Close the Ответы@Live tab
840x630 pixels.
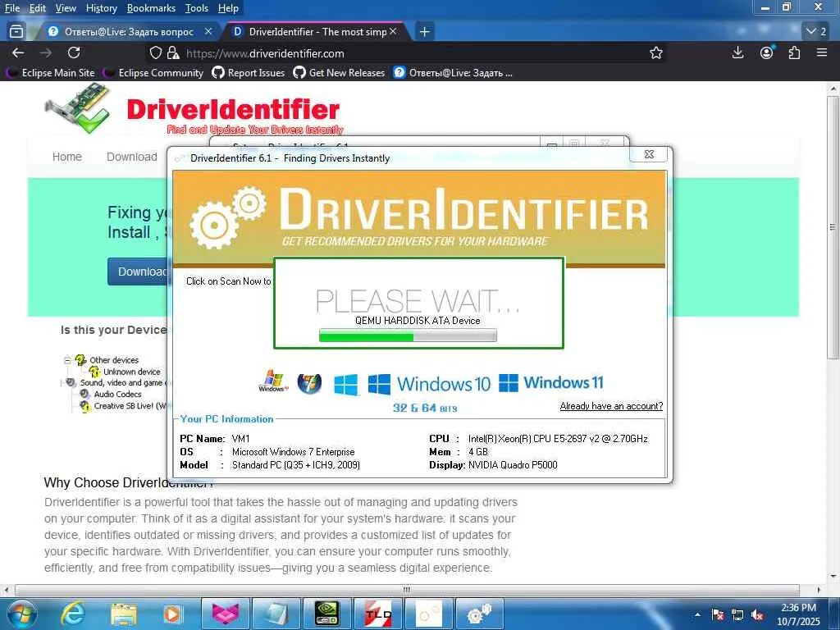pos(208,32)
